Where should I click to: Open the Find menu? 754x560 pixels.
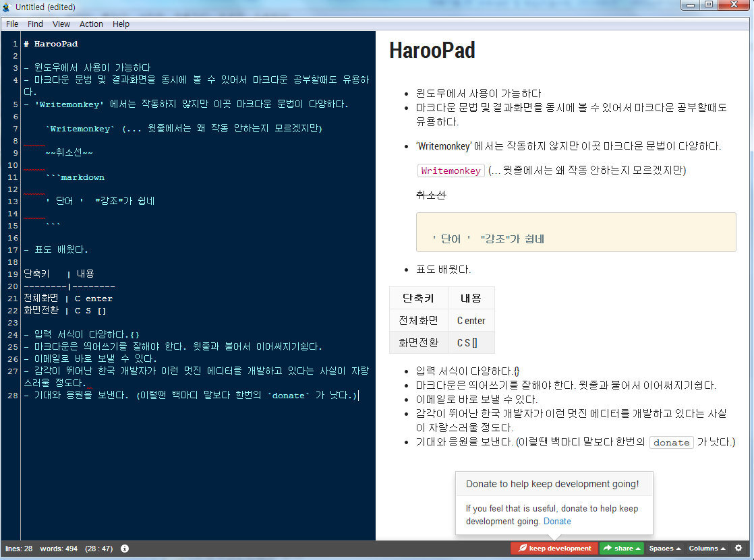pyautogui.click(x=35, y=24)
